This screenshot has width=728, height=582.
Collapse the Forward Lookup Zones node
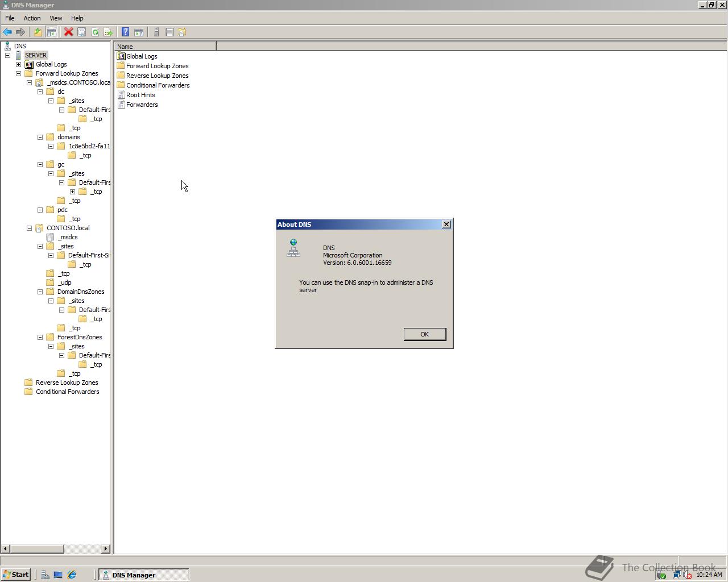tap(18, 73)
